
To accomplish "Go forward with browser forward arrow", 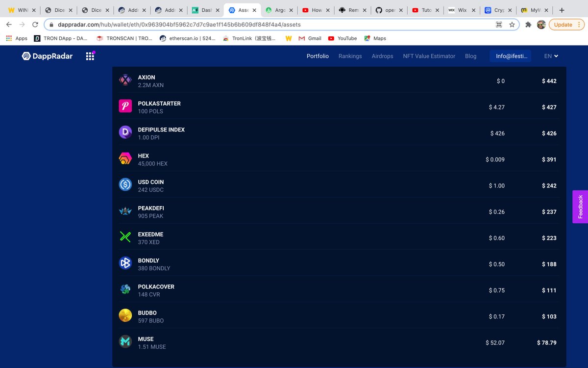I will 22,25.
